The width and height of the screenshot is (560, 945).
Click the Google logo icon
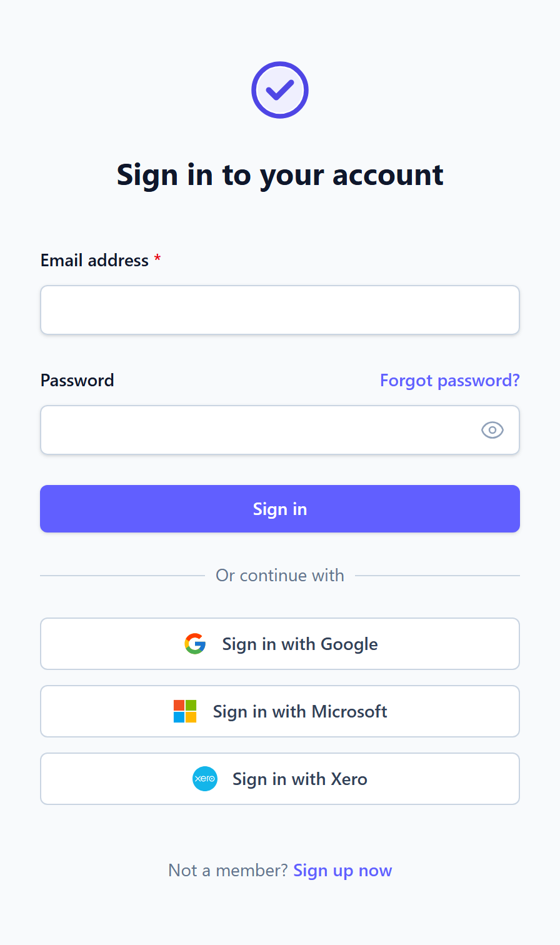pyautogui.click(x=195, y=644)
